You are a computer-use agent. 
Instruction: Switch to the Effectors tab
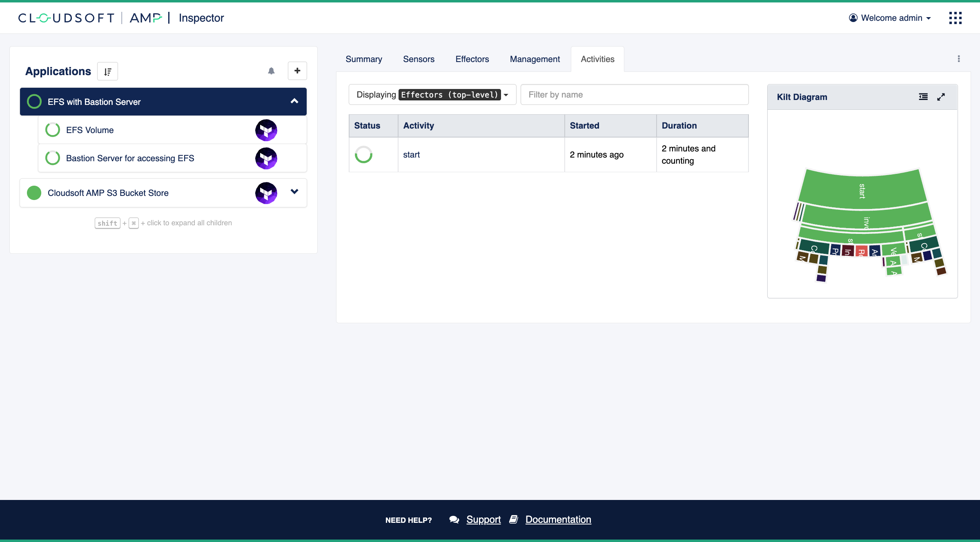pos(472,59)
